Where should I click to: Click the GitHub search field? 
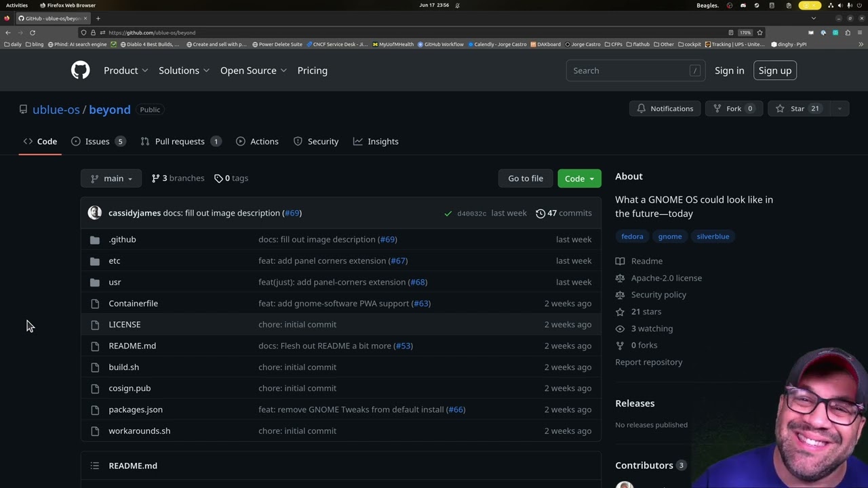635,70
